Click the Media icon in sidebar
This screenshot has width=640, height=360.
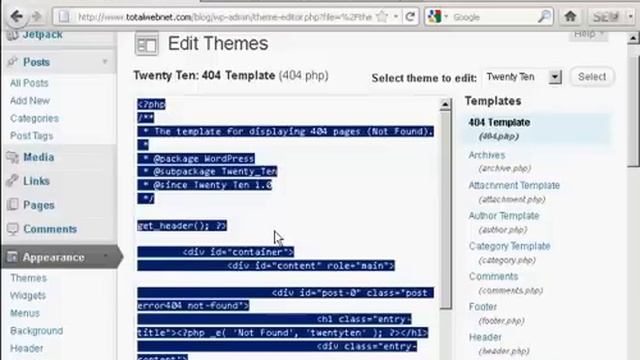click(13, 157)
